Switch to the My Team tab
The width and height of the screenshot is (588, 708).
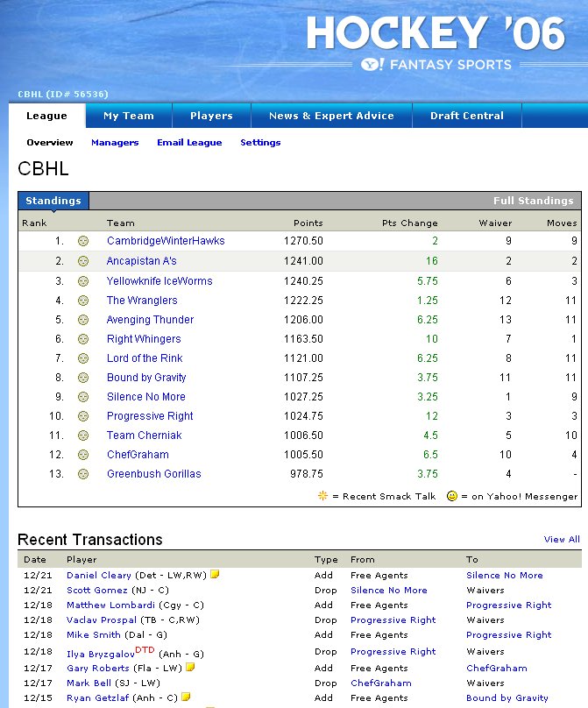tap(129, 116)
